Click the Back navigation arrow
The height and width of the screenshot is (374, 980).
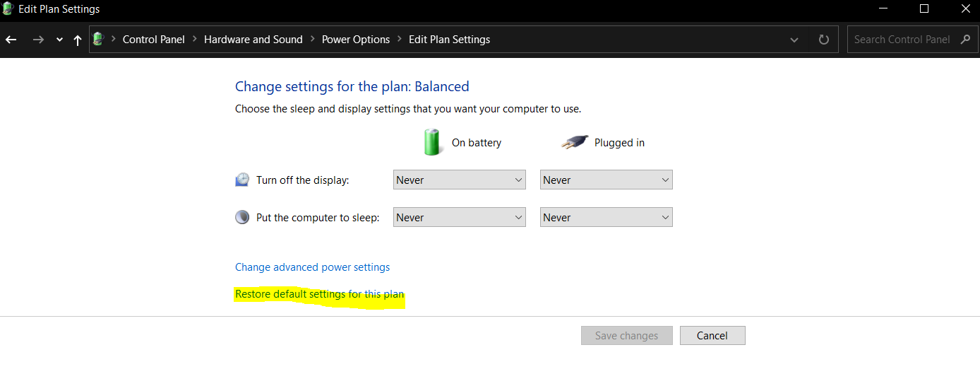11,40
